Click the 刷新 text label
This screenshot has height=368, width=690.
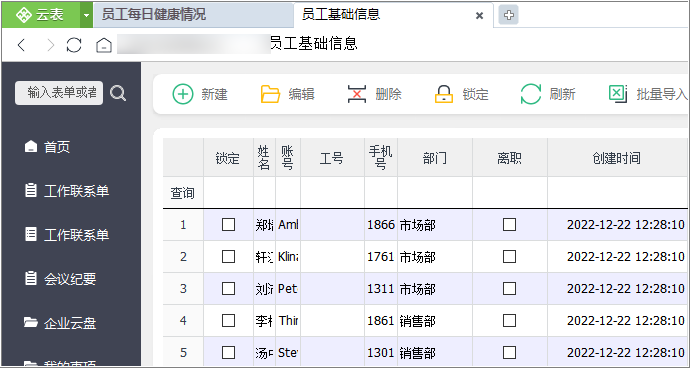562,94
